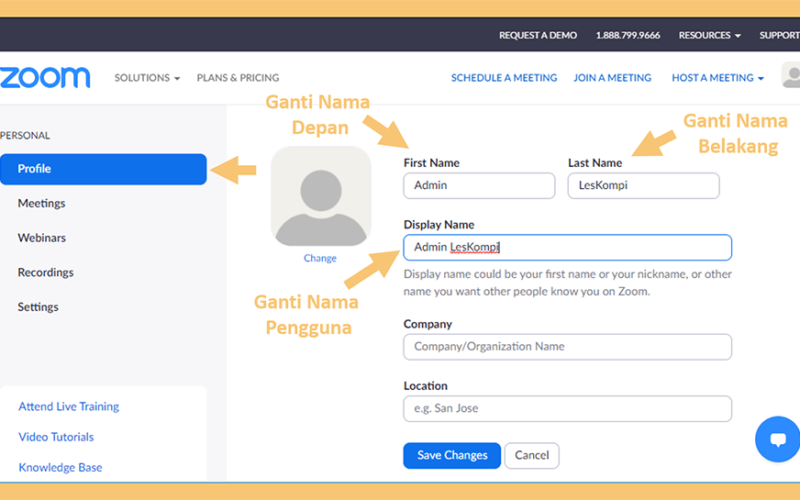
Task: Click the Zoom logo
Action: (x=45, y=78)
